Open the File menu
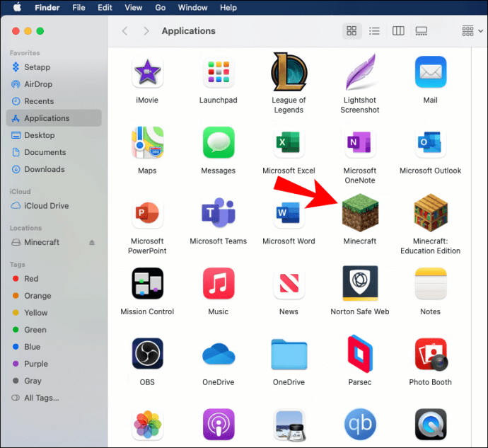The height and width of the screenshot is (448, 488). [x=79, y=8]
